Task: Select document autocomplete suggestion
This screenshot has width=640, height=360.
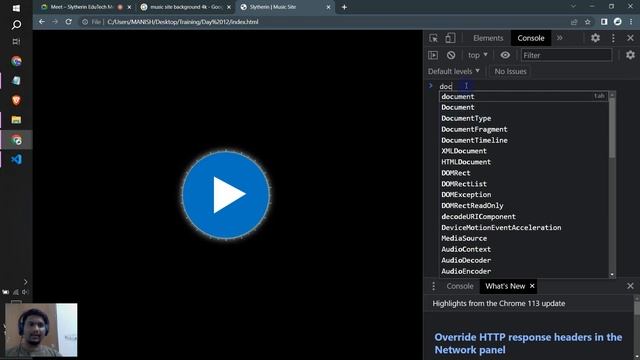Action: click(x=524, y=96)
